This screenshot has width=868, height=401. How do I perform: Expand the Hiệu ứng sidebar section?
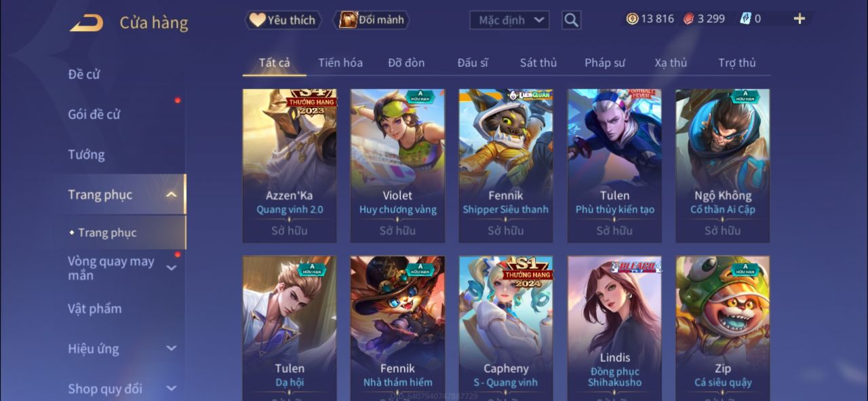point(172,349)
